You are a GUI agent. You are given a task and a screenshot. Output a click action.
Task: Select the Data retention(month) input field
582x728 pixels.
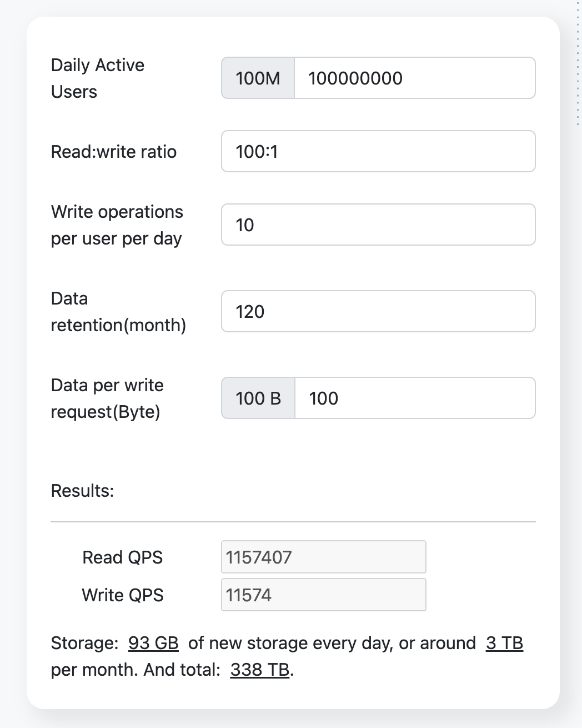coord(378,311)
